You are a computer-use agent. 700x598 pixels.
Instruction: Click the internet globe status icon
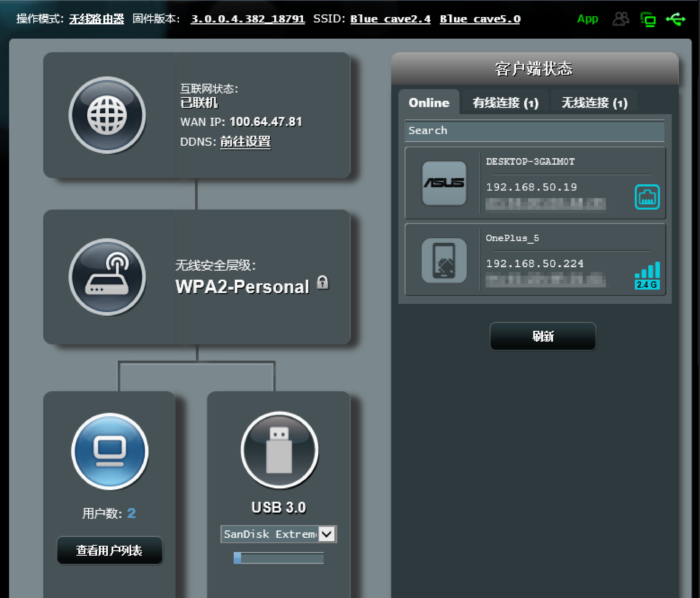point(107,115)
